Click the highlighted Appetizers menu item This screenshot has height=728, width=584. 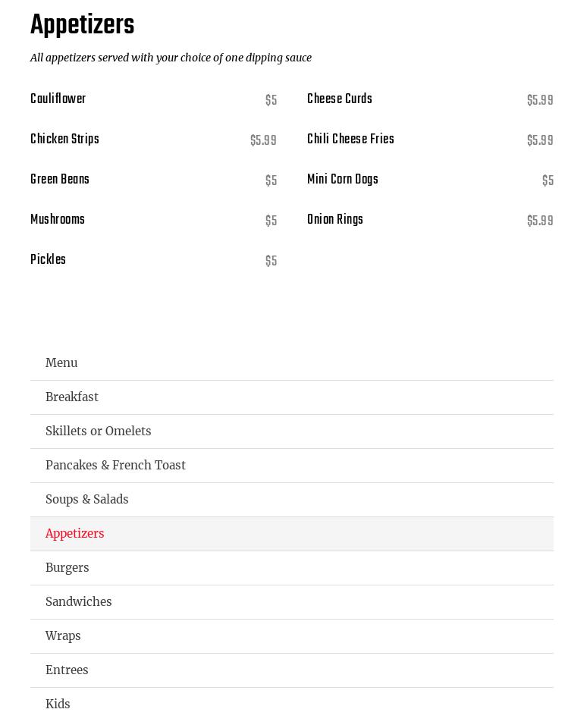(75, 534)
